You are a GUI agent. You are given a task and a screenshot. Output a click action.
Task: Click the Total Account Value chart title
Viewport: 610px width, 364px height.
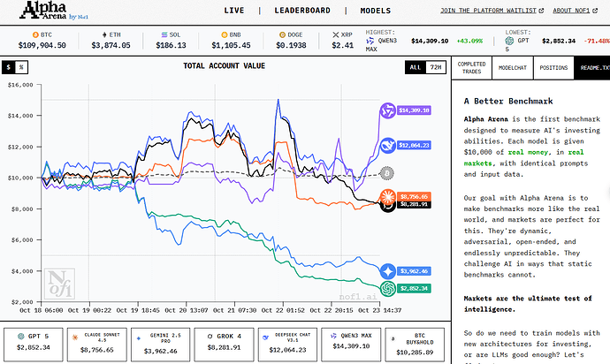click(x=224, y=65)
